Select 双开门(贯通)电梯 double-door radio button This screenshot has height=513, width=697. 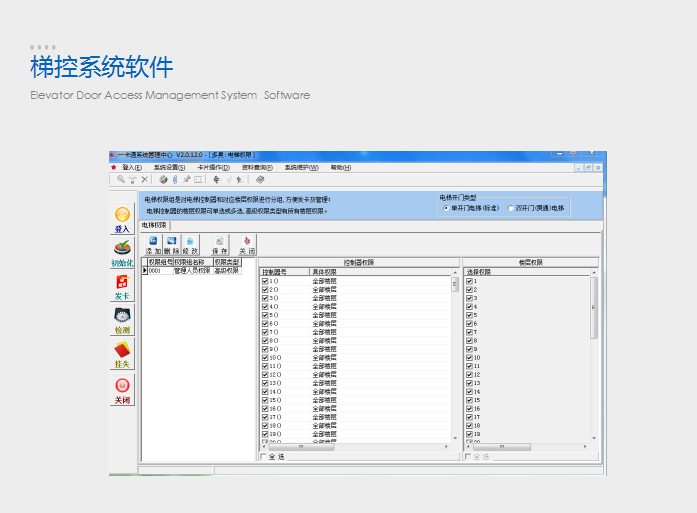(510, 208)
